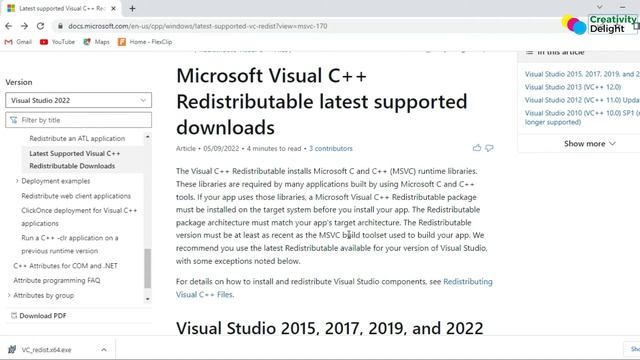
Task: Click the article date 05/09/2022
Action: coord(221,149)
